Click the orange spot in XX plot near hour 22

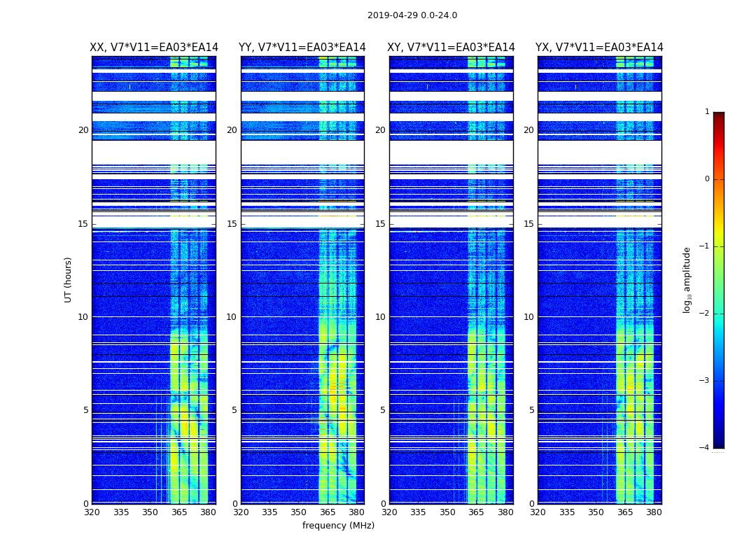[129, 87]
